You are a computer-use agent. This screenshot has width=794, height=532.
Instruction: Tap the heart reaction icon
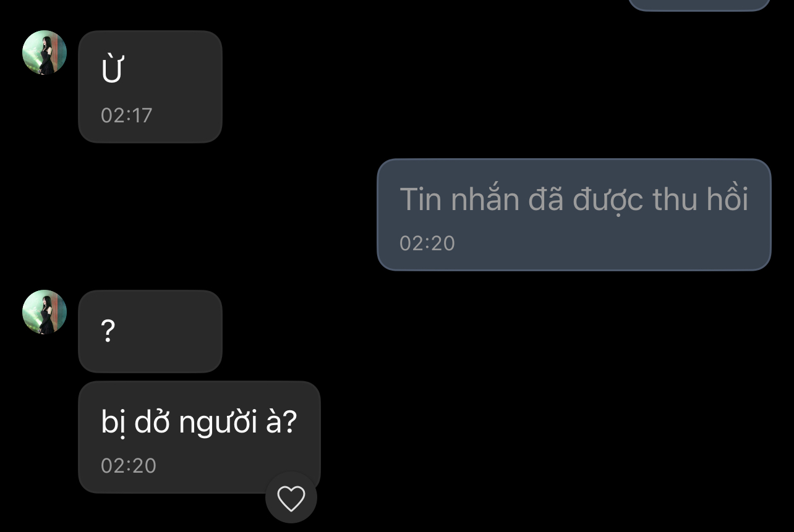pos(291,498)
